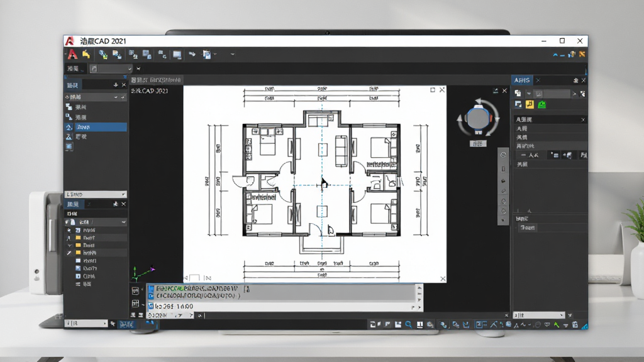This screenshot has width=644, height=362.
Task: Switch to the right panel's title tab
Action: (521, 80)
